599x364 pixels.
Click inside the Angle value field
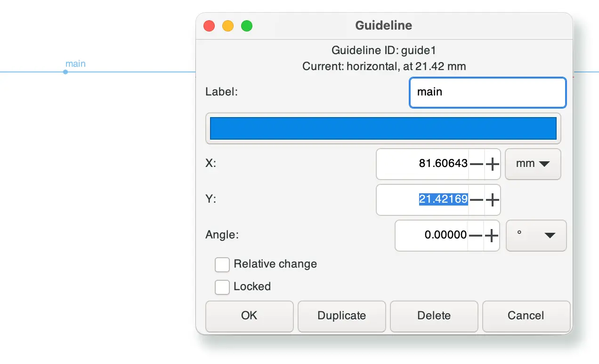(431, 236)
